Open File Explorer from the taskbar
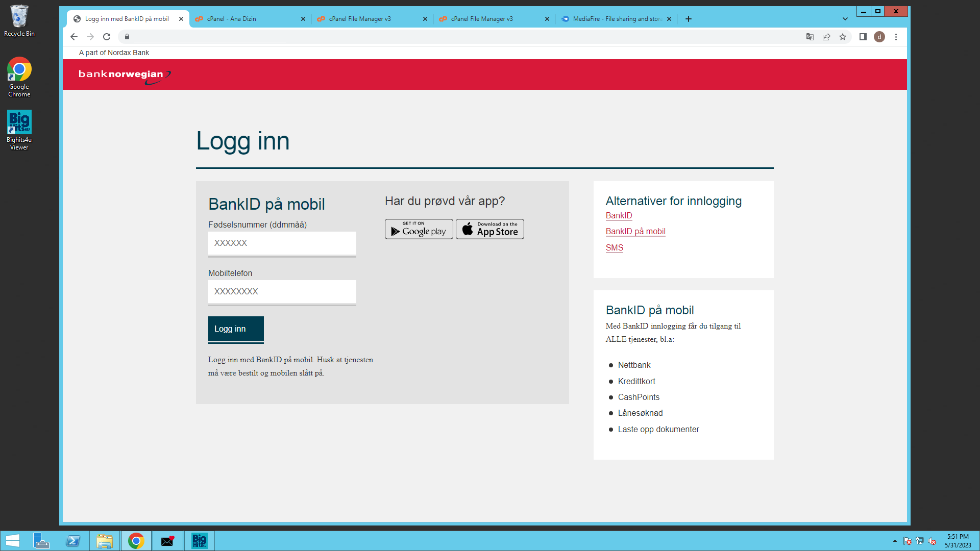980x551 pixels. pos(105,541)
